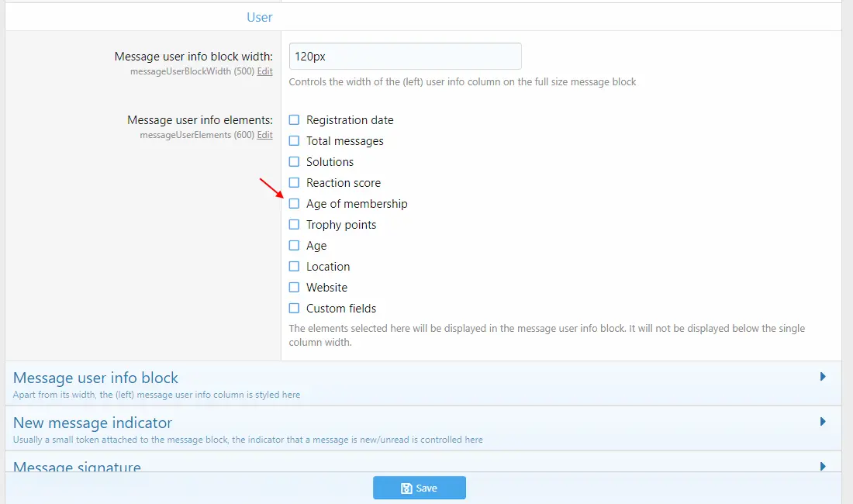
Task: Check the Location checkbox
Action: [294, 267]
